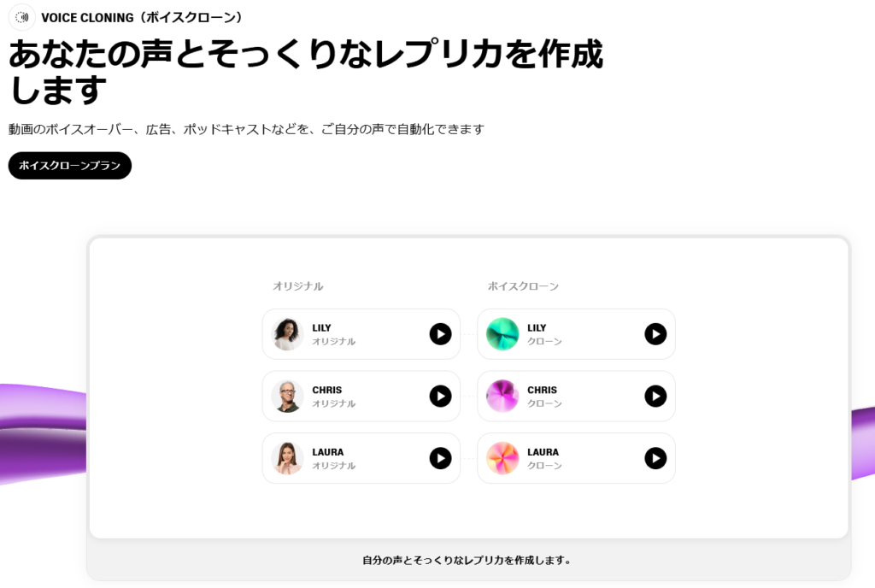This screenshot has height=588, width=875.
Task: Select the CHRIS クローン card name
Action: (542, 390)
